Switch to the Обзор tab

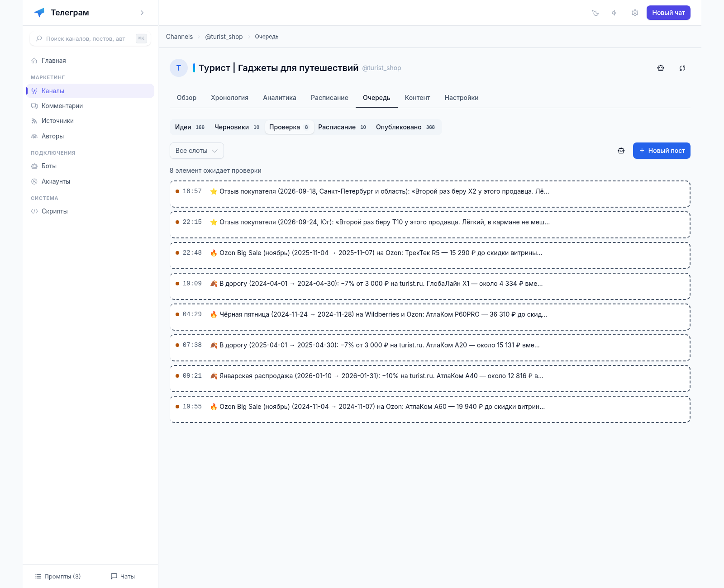pyautogui.click(x=186, y=98)
